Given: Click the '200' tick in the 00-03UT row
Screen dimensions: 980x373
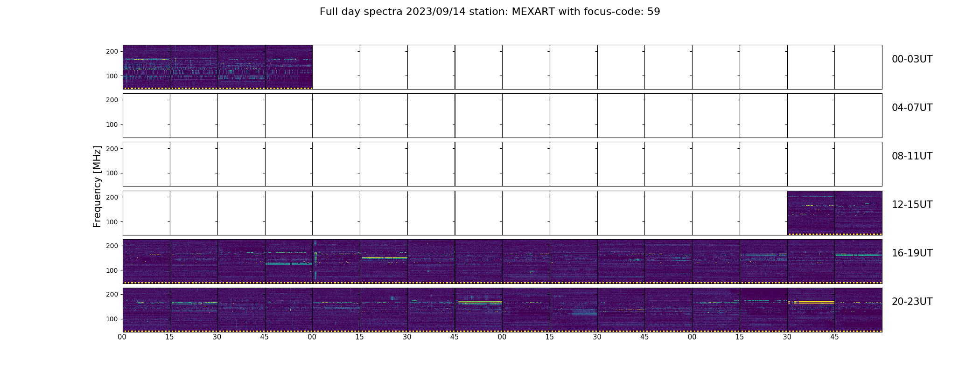Looking at the screenshot, I should 112,51.
